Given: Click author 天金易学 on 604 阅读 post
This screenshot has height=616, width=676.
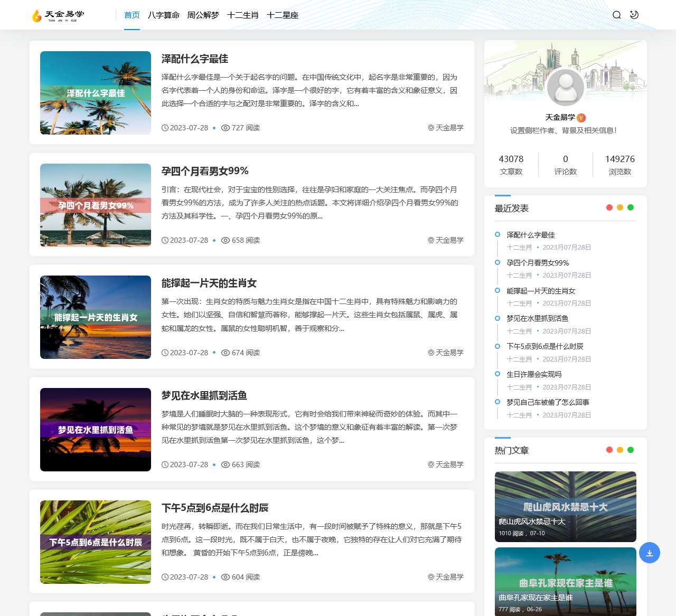Looking at the screenshot, I should (449, 577).
